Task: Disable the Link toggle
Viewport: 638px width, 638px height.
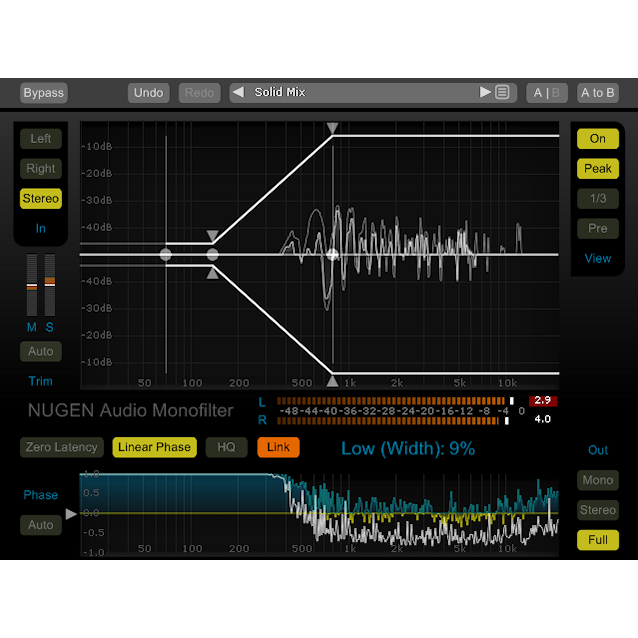Action: 278,447
